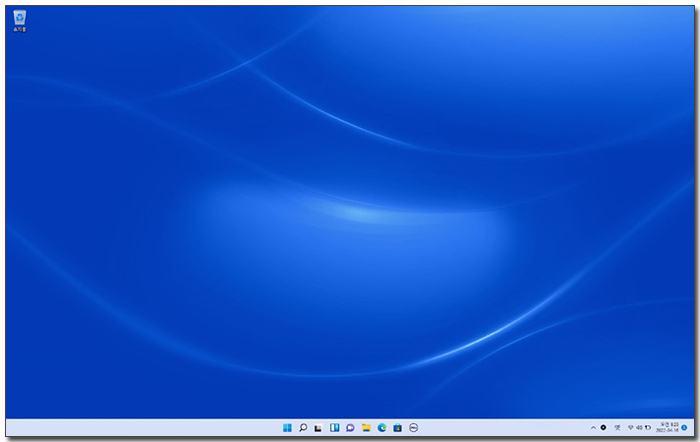
Task: Open network status tray icon
Action: [631, 428]
